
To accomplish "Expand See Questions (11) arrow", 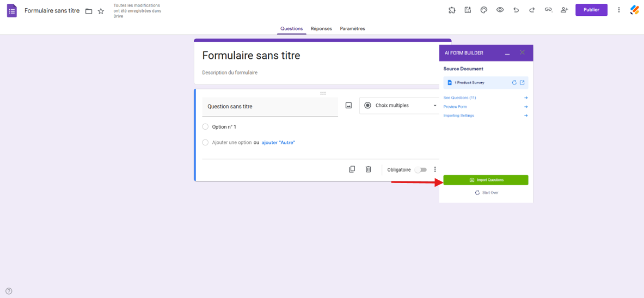I will pos(526,98).
